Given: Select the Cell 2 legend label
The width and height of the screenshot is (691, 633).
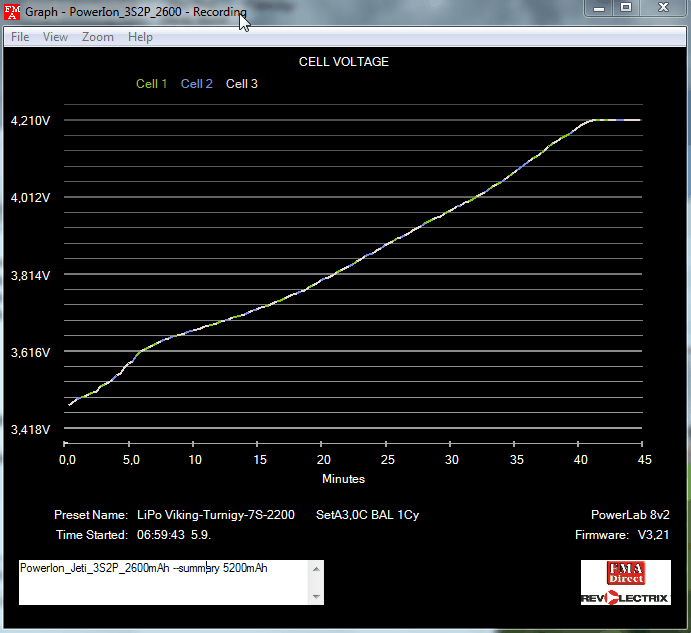Looking at the screenshot, I should click(197, 84).
